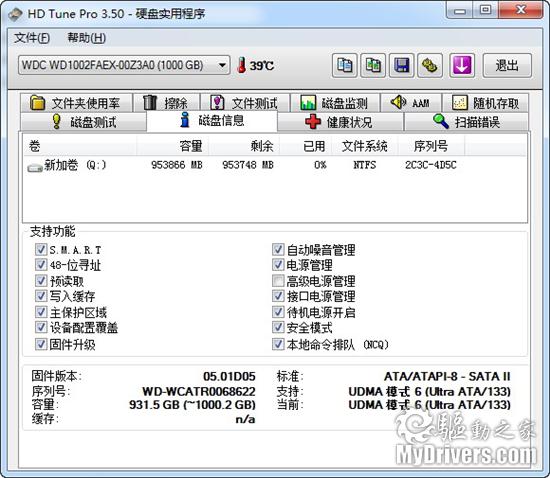Image resolution: width=550 pixels, height=478 pixels.
Task: Select the 磁盘信息 tab
Action: [212, 121]
